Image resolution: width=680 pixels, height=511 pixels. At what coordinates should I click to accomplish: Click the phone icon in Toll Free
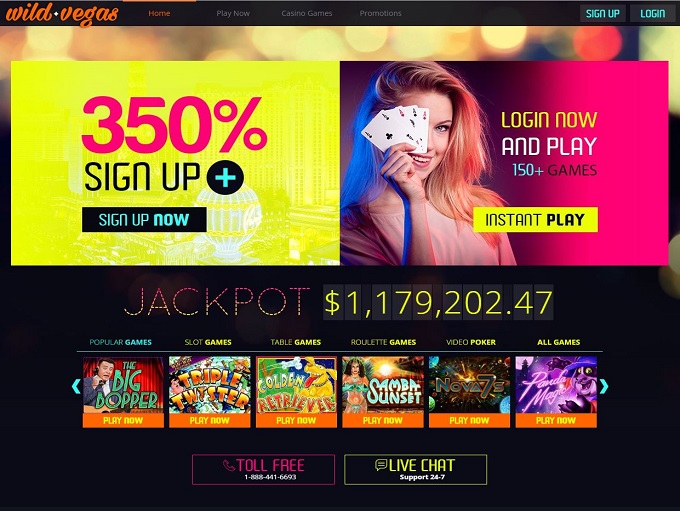tap(229, 465)
